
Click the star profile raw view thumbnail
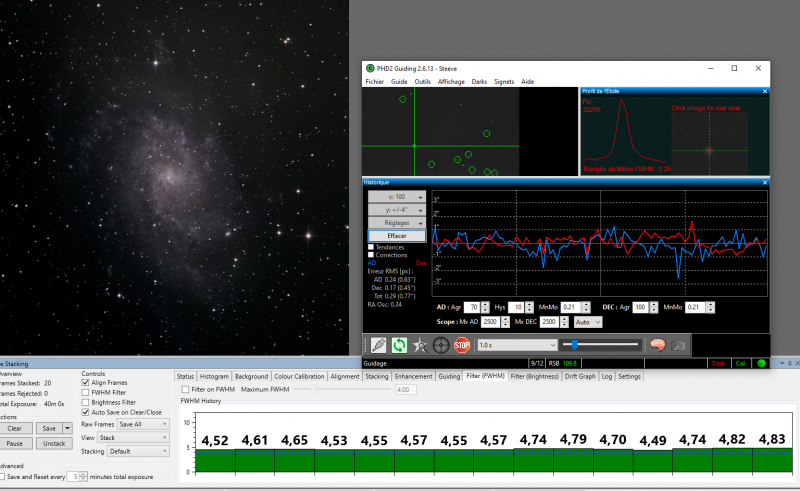pyautogui.click(x=709, y=143)
